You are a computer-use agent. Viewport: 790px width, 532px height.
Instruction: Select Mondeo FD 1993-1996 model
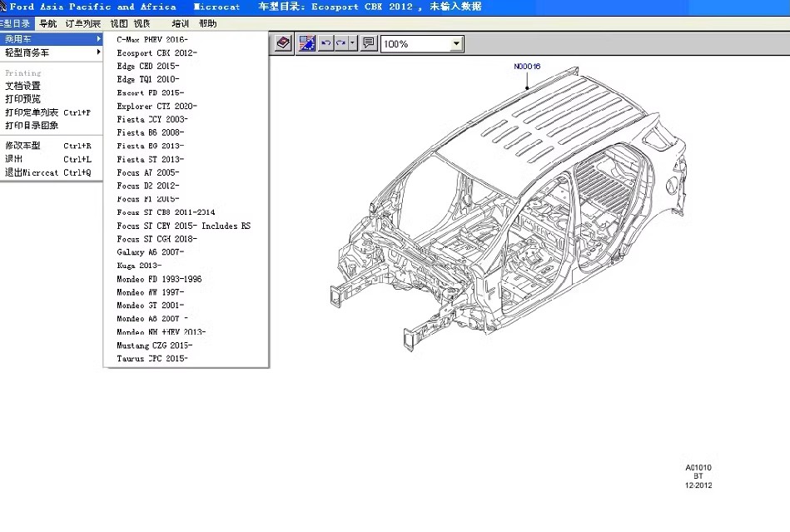tap(186, 279)
